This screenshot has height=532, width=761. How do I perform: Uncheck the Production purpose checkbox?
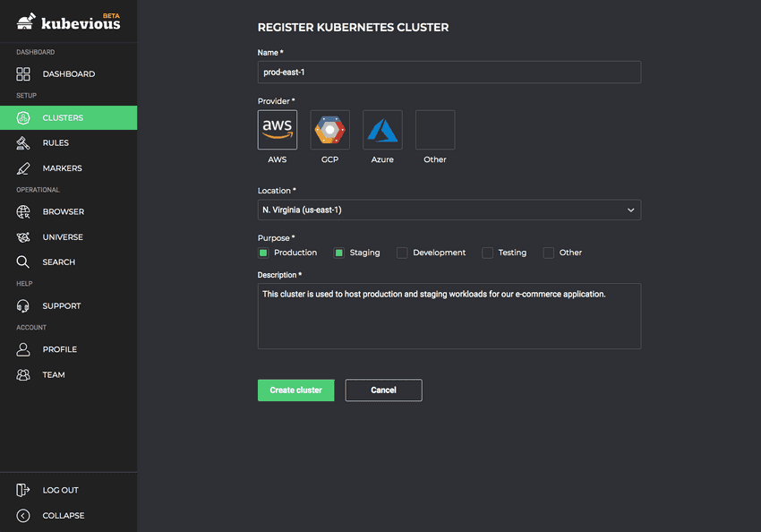(263, 253)
